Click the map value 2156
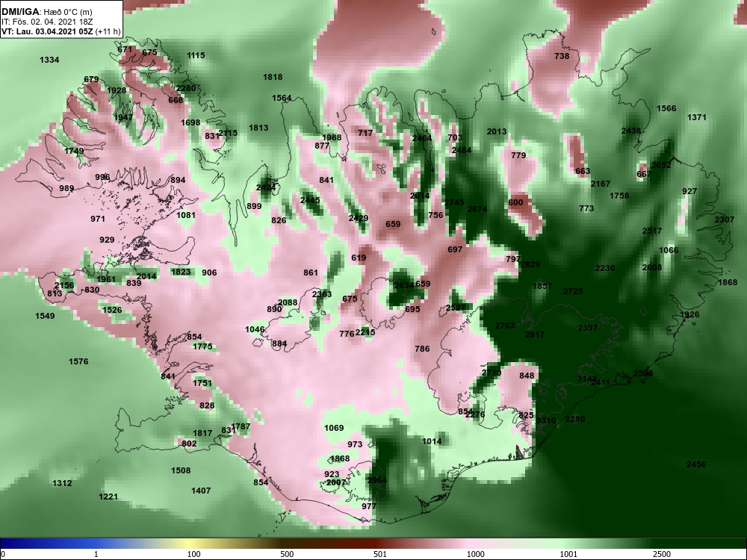Image resolution: width=747 pixels, height=560 pixels. click(x=64, y=286)
